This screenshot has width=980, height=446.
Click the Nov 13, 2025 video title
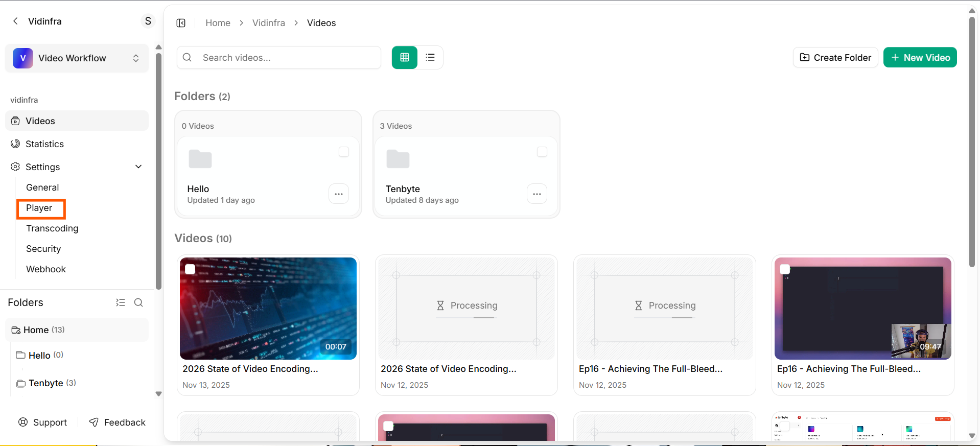click(x=250, y=369)
